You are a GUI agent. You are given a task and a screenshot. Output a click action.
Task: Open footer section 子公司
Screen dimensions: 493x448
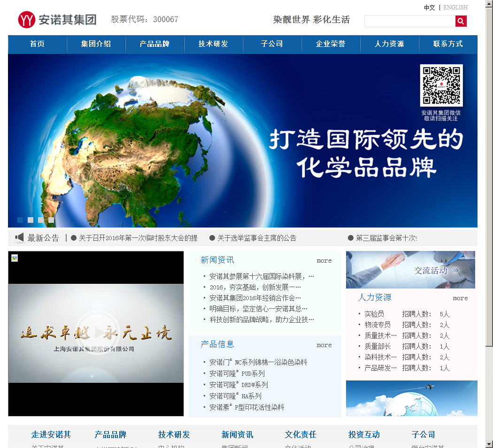click(424, 435)
